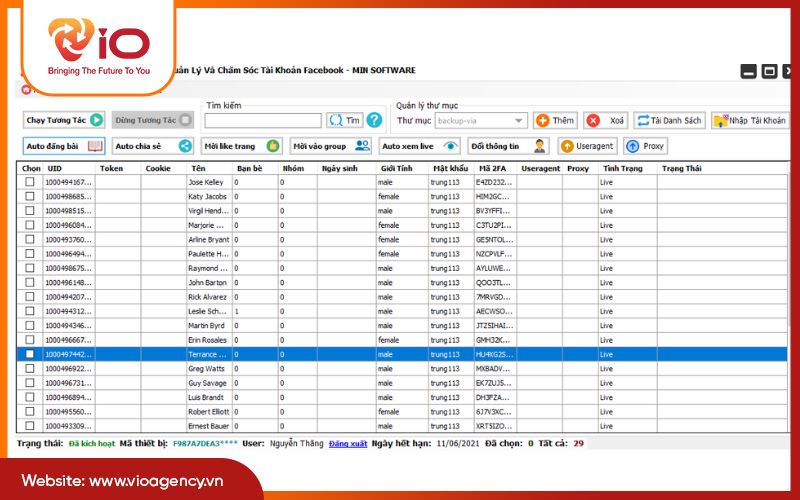This screenshot has width=800, height=500.
Task: Click Thêm to add a folder
Action: pyautogui.click(x=555, y=120)
